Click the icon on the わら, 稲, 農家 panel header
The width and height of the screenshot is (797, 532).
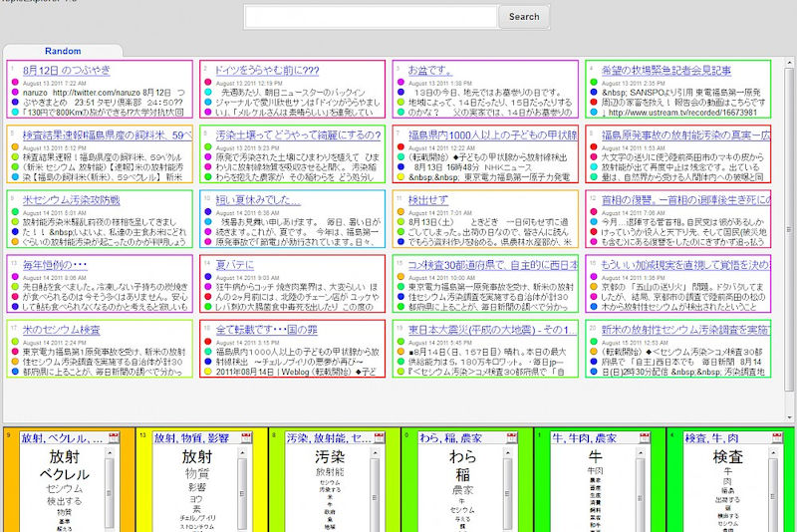coord(513,437)
